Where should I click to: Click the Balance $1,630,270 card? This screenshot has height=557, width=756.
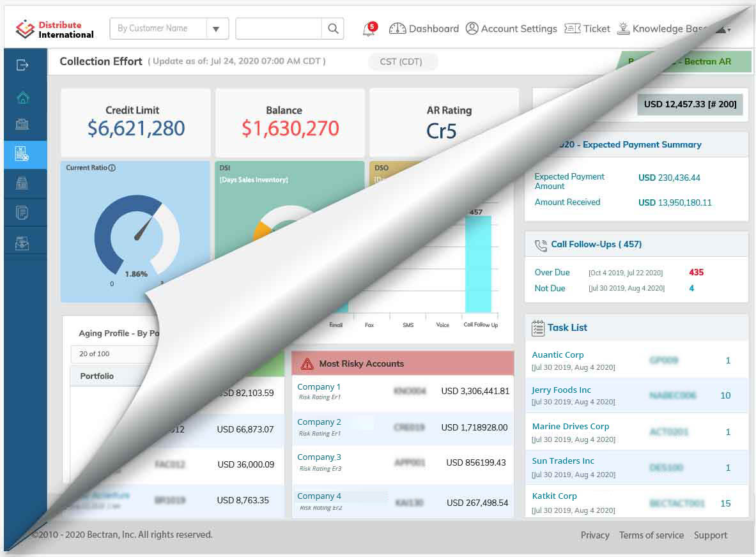click(x=289, y=123)
